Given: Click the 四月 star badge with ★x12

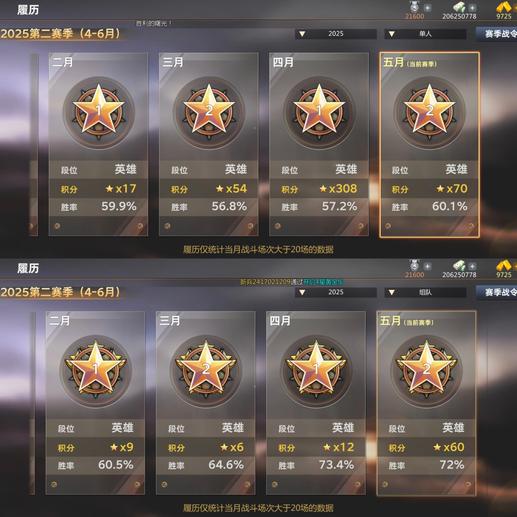Looking at the screenshot, I should click(x=316, y=370).
